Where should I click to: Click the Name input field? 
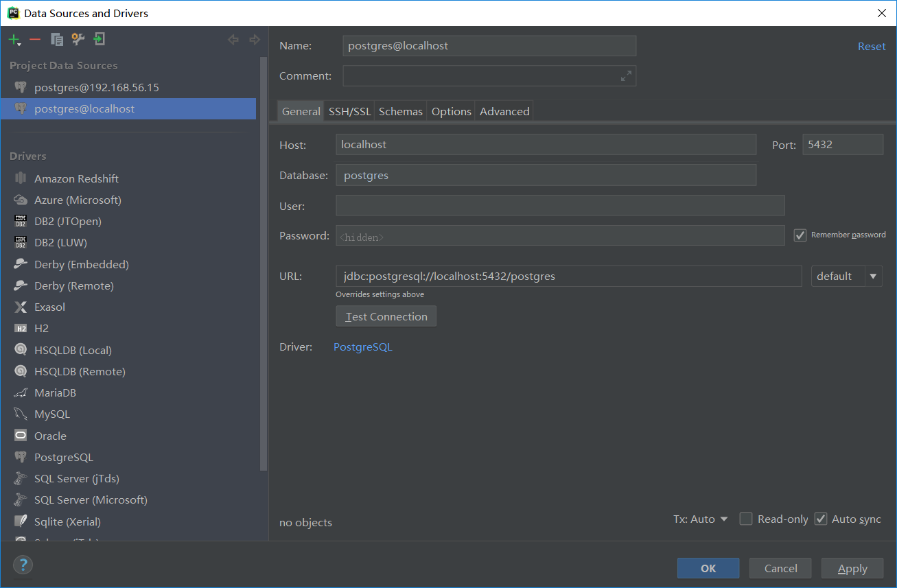(489, 46)
